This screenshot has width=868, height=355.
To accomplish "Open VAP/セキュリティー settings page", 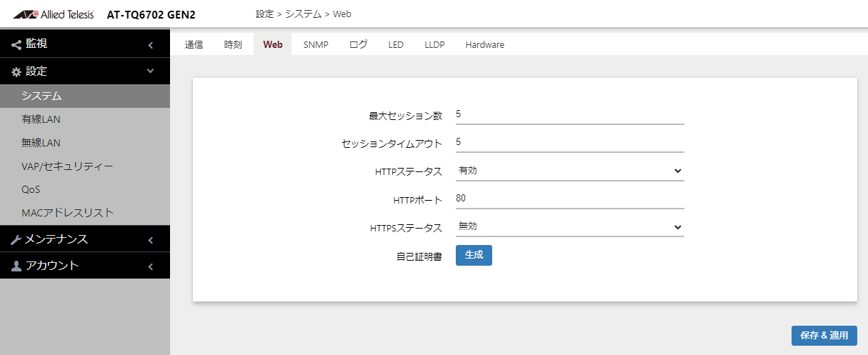I will 67,166.
